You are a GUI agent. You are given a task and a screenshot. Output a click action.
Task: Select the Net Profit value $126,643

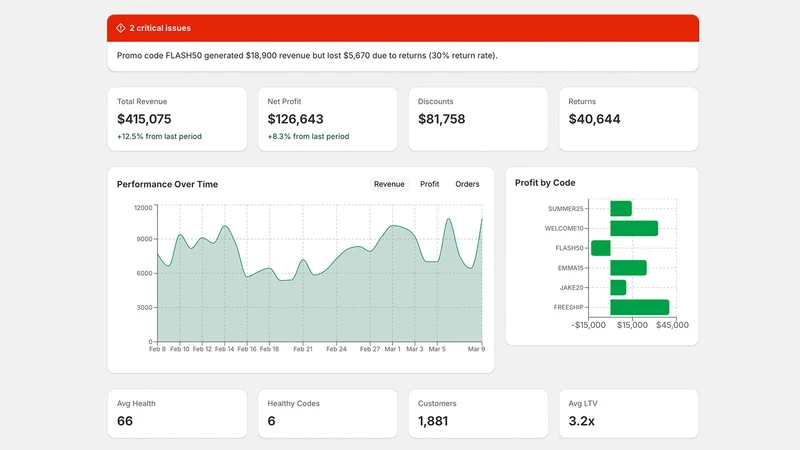click(295, 119)
